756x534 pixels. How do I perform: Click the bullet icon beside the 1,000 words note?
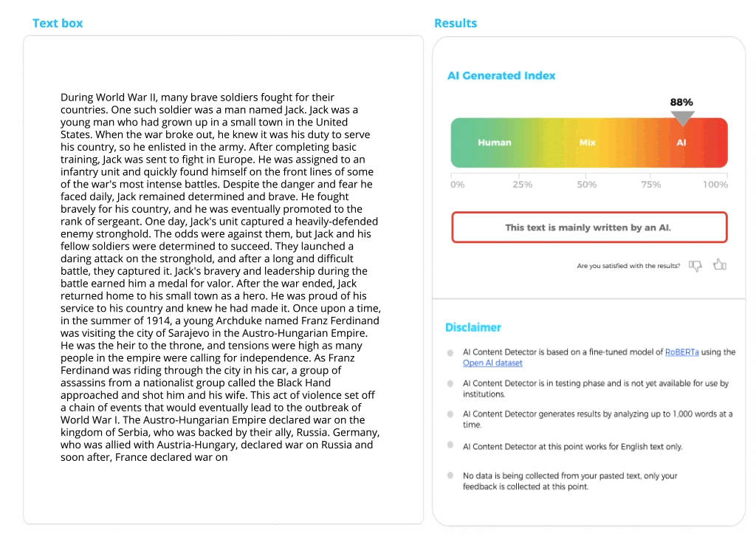coord(450,414)
